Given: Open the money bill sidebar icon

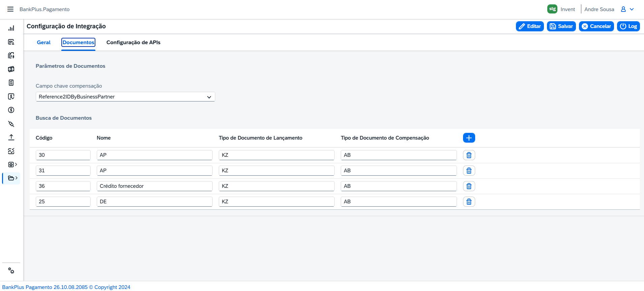Looking at the screenshot, I should point(11,69).
